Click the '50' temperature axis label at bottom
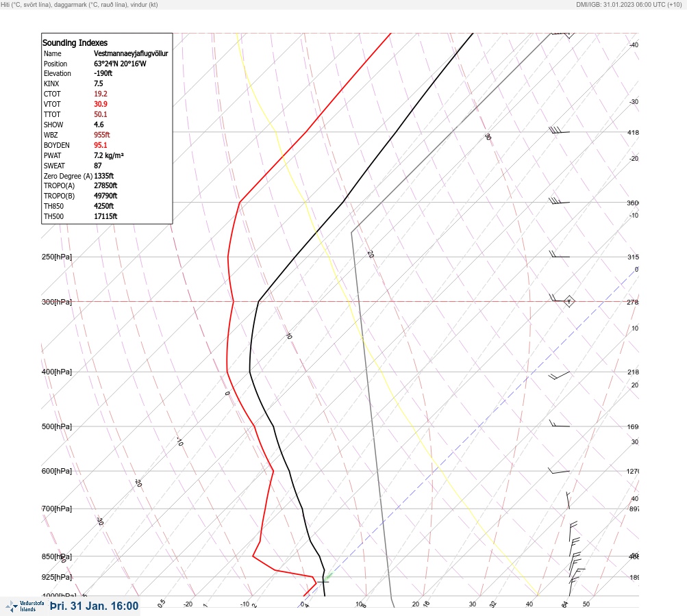 586,604
